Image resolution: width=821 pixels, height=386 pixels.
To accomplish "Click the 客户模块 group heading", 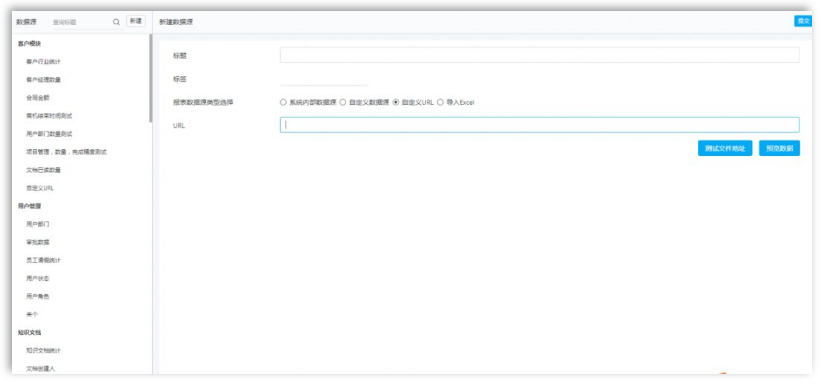I will click(x=29, y=43).
